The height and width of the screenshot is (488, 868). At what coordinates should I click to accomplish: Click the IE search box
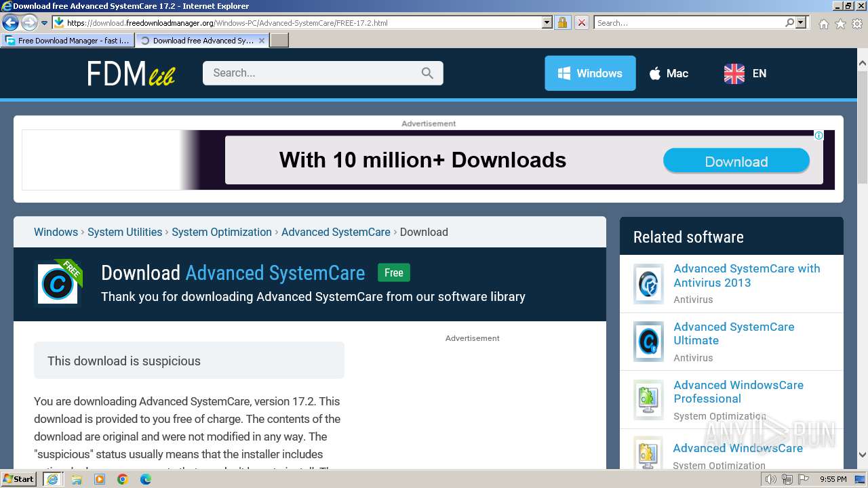pos(688,22)
